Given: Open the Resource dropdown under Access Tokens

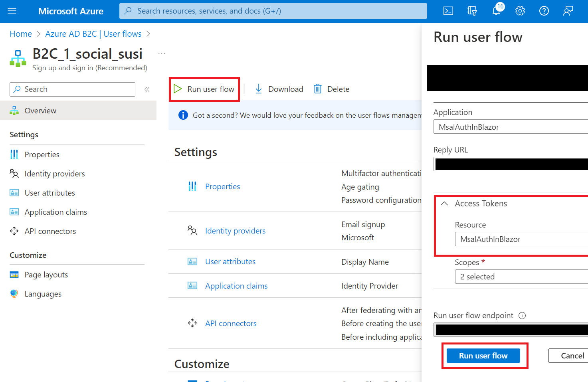Looking at the screenshot, I should (x=521, y=239).
